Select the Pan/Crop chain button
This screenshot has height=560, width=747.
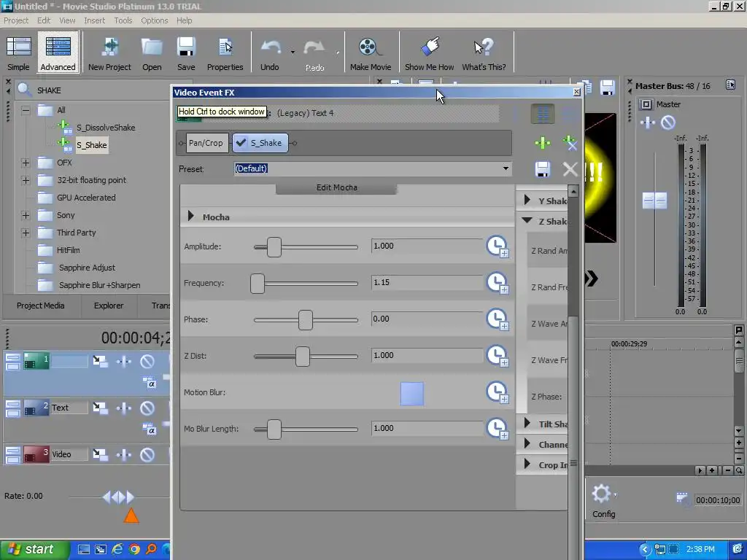(206, 143)
